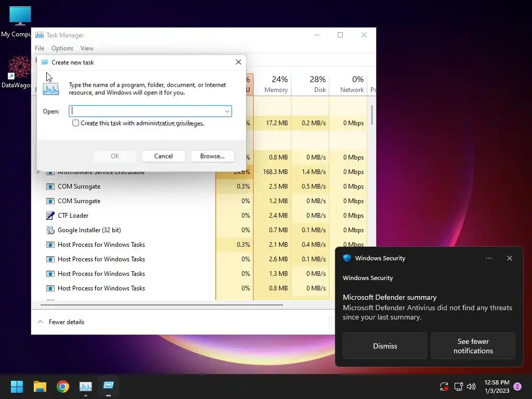
Task: Select the CTF Loader process name
Action: pos(73,216)
